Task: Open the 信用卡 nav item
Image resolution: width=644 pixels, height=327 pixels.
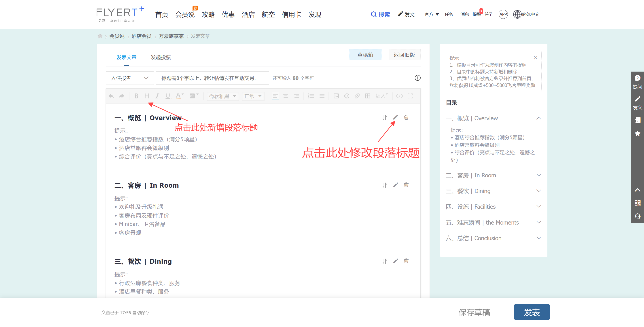Action: click(x=292, y=15)
